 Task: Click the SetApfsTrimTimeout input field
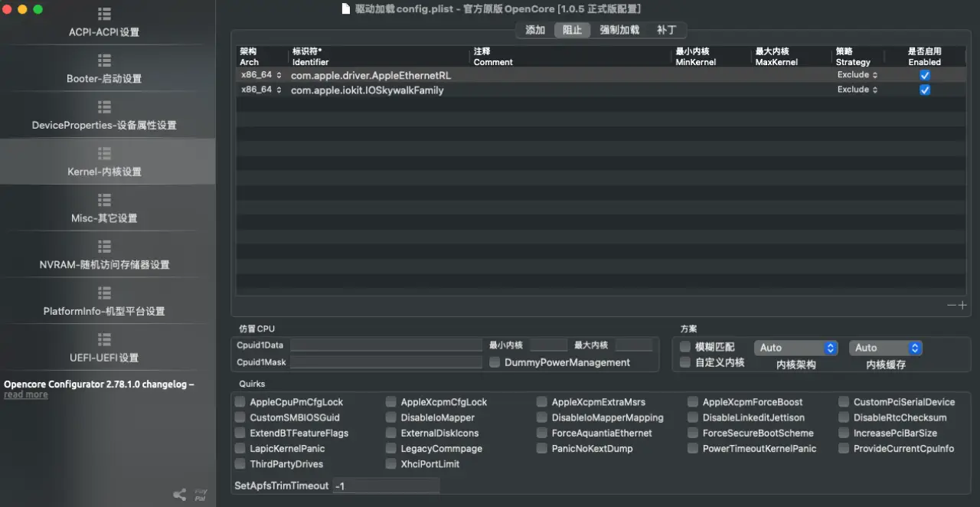(x=386, y=486)
